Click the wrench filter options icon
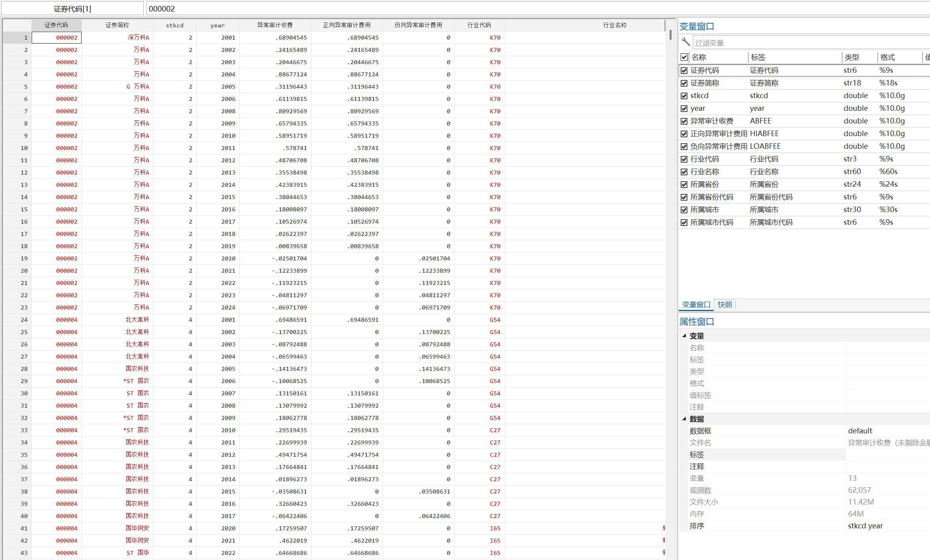The height and width of the screenshot is (560, 930). [686, 42]
